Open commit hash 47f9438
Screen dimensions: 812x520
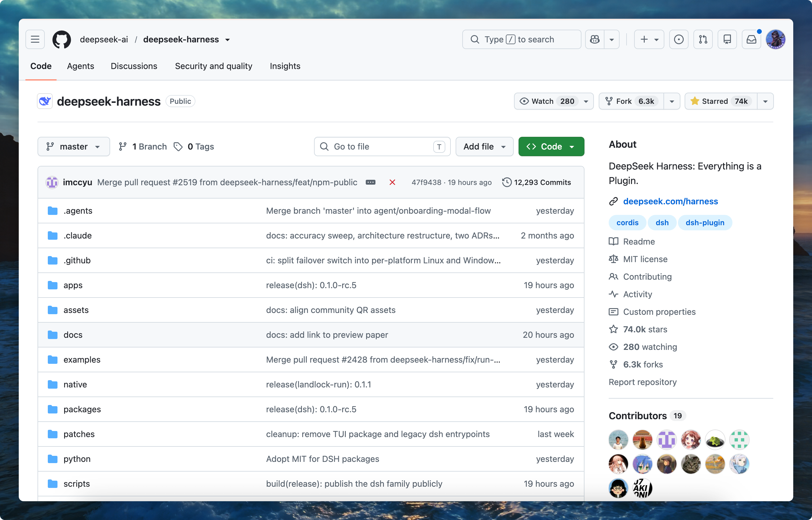click(426, 182)
